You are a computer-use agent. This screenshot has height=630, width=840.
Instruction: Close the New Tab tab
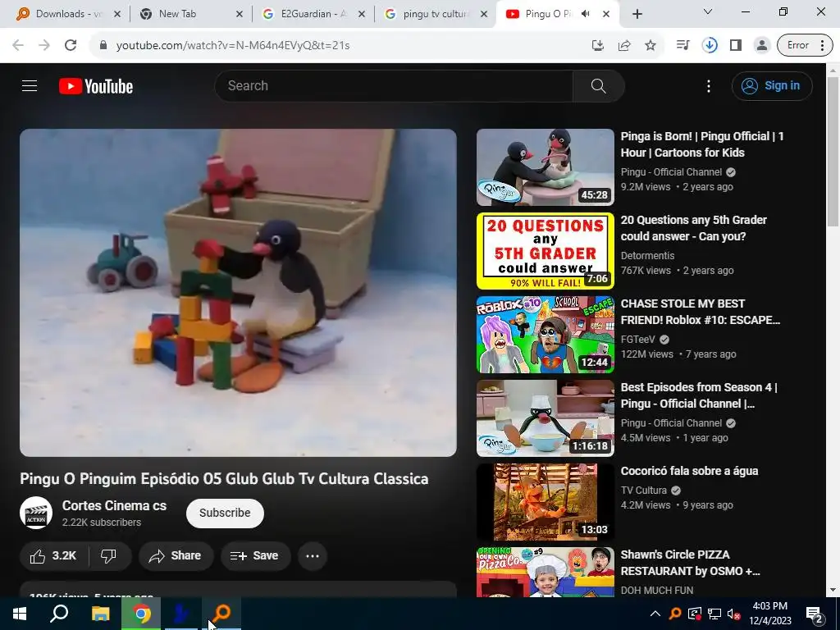click(x=240, y=14)
